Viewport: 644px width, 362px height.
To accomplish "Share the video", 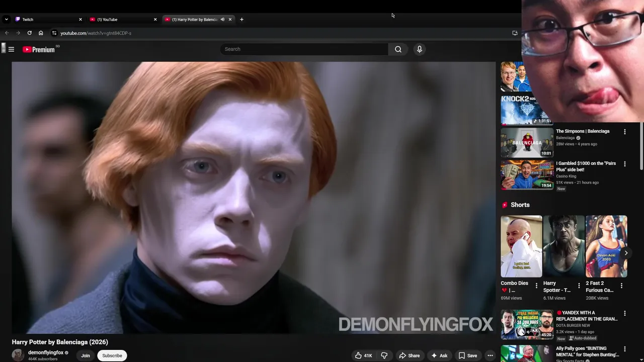I will [x=409, y=355].
